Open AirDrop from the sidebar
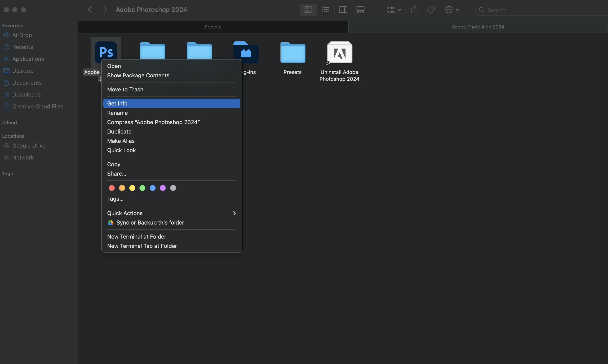608x364 pixels. [x=22, y=35]
